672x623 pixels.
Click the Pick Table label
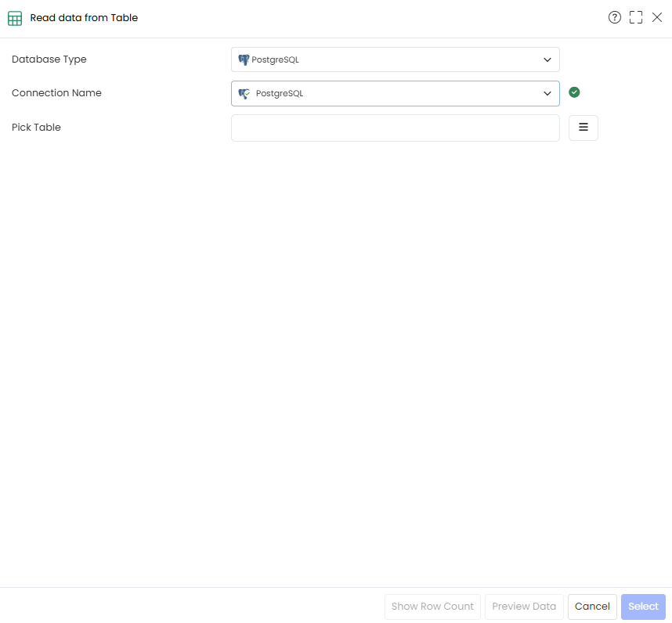coord(37,128)
